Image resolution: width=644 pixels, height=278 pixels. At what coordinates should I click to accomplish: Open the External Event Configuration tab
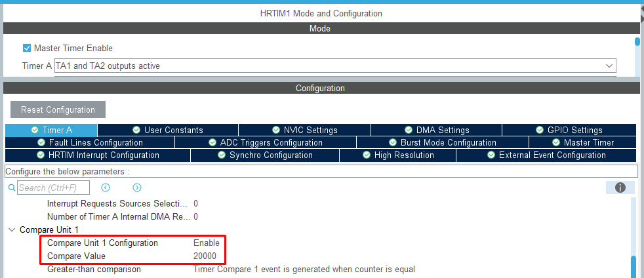546,155
